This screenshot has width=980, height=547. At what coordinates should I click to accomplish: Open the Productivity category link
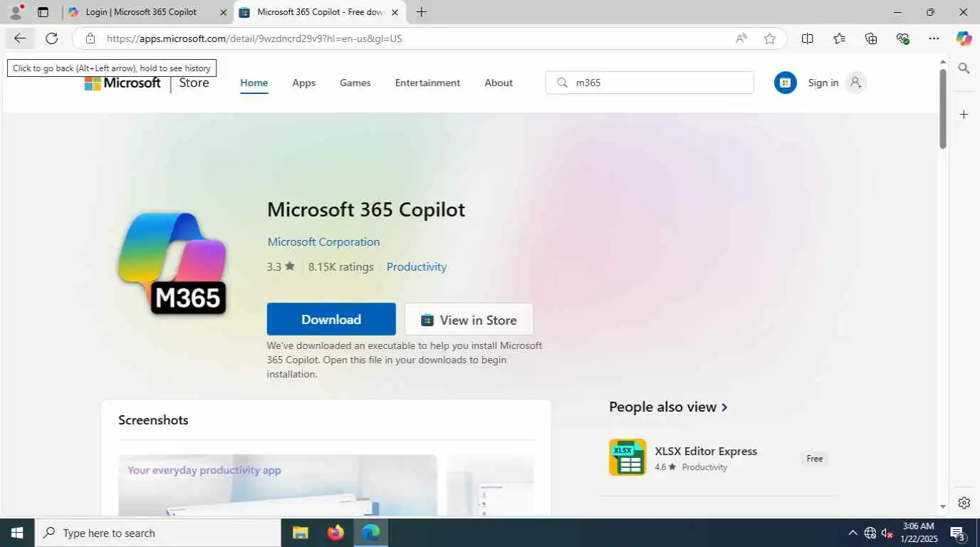tap(417, 267)
